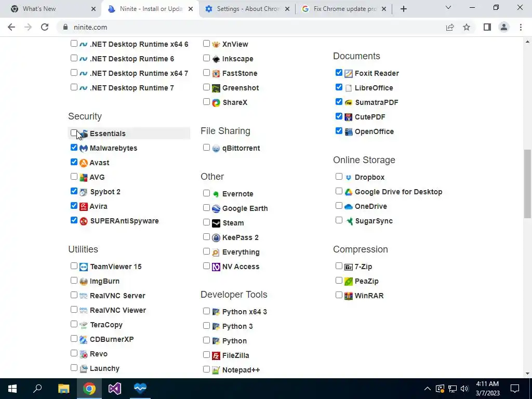Tick the AVG checkbox
The image size is (532, 399).
pyautogui.click(x=74, y=177)
